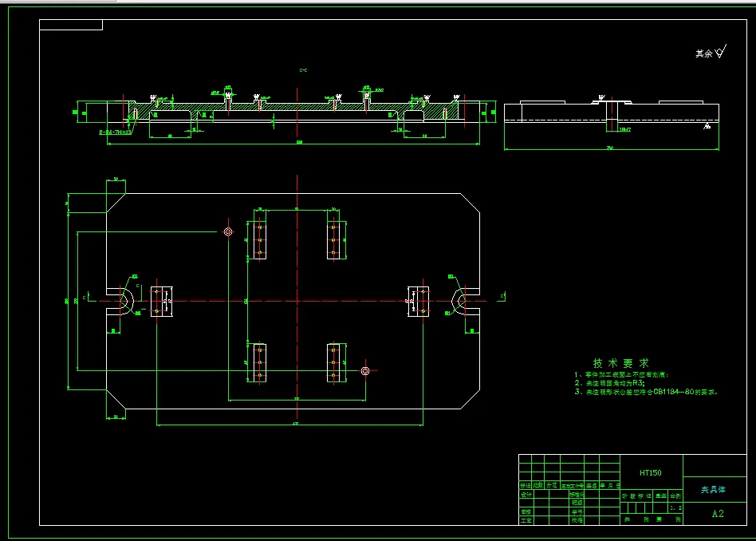Screen dimensions: 756x541
Task: Click the 签名 column header
Action: [592, 485]
